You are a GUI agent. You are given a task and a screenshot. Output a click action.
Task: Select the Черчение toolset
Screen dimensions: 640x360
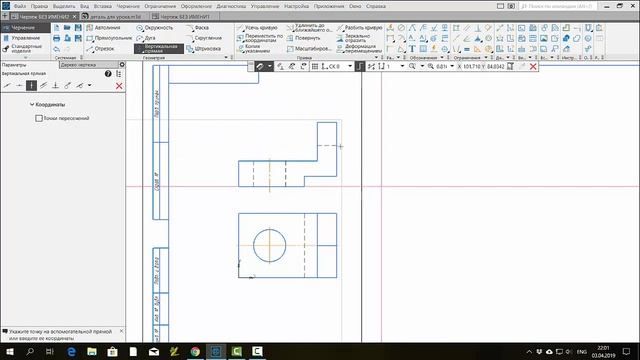point(25,28)
